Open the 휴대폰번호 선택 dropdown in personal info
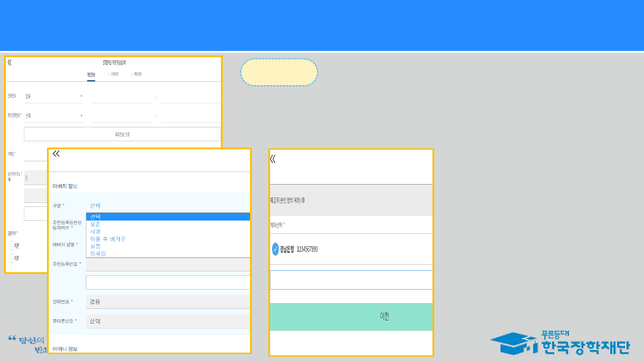Viewport: 644px width, 362px height. (x=54, y=116)
